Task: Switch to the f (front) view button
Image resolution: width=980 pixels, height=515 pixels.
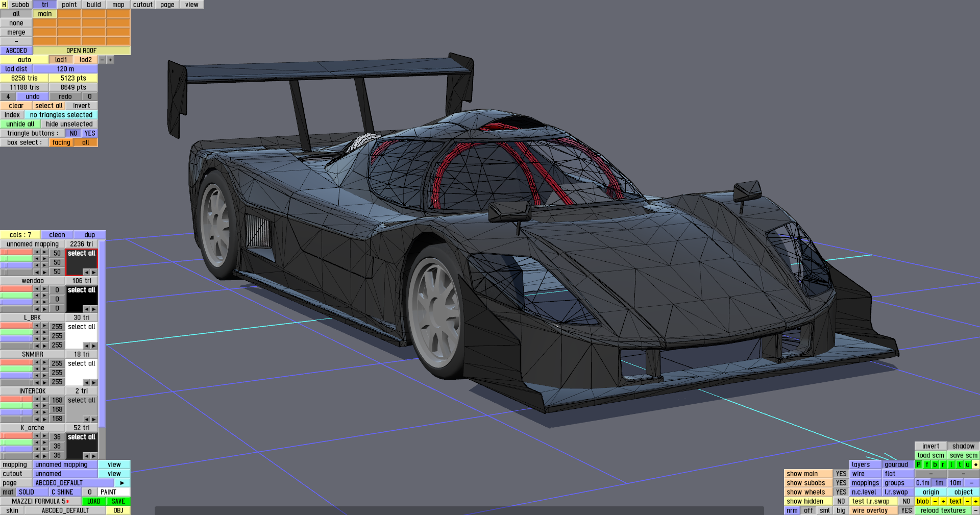Action: (927, 464)
